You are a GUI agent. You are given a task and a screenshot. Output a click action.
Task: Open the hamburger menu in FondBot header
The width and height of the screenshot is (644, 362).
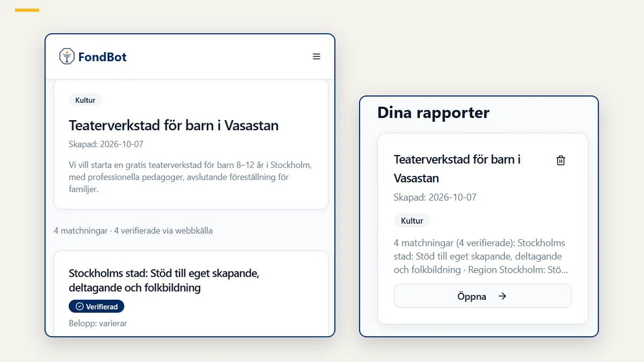317,57
